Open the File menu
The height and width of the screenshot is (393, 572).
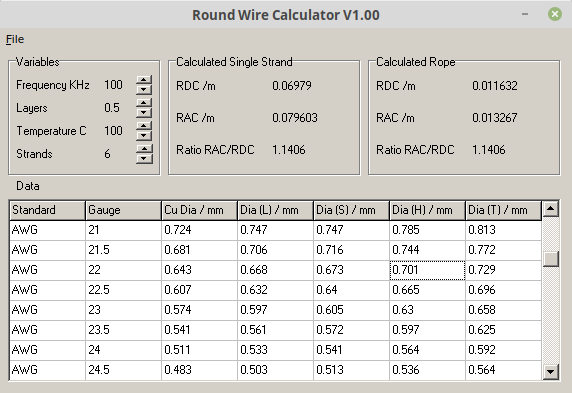pos(15,39)
